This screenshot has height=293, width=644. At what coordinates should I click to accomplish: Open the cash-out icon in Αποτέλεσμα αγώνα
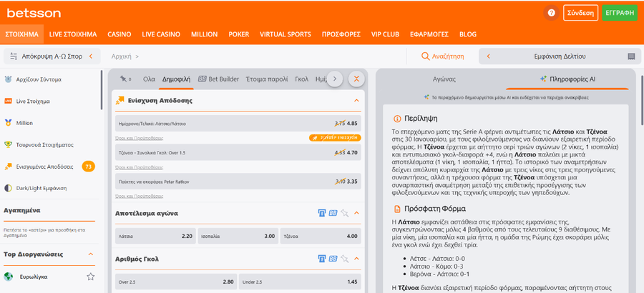coord(322,213)
